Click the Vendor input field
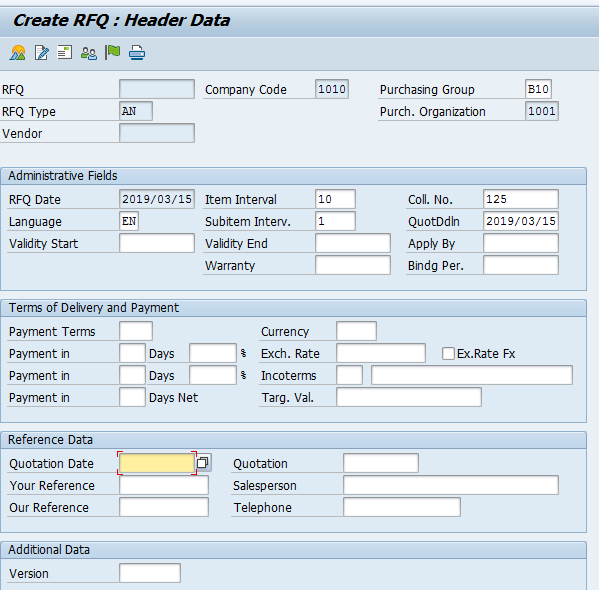The width and height of the screenshot is (599, 590). (157, 133)
